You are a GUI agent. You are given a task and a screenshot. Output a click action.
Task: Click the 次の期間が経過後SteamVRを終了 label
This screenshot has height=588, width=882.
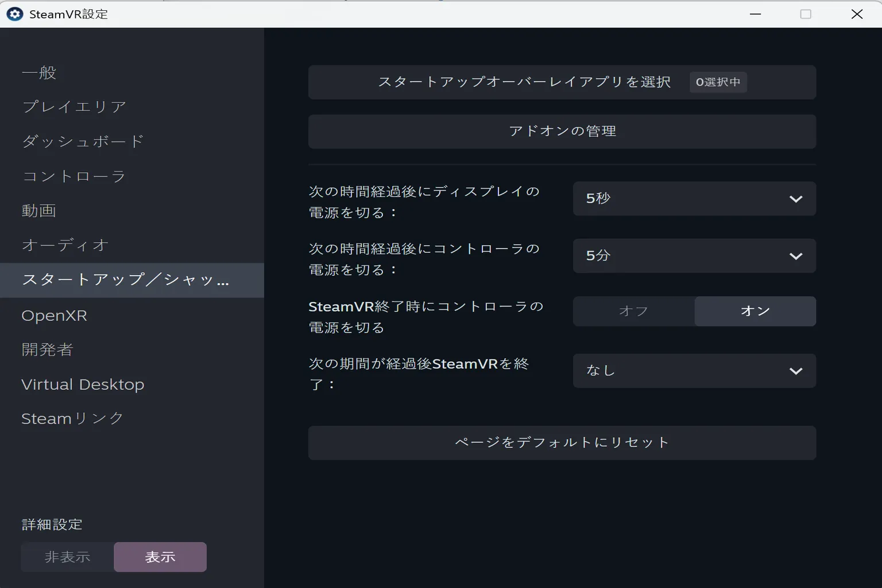tap(419, 374)
